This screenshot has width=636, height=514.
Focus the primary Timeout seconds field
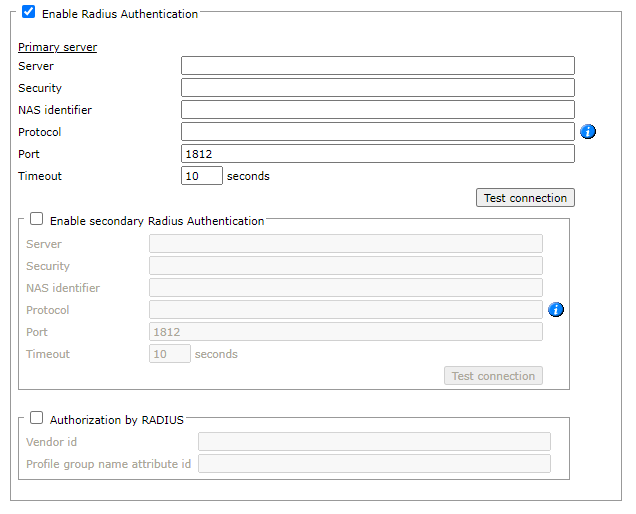coord(201,176)
